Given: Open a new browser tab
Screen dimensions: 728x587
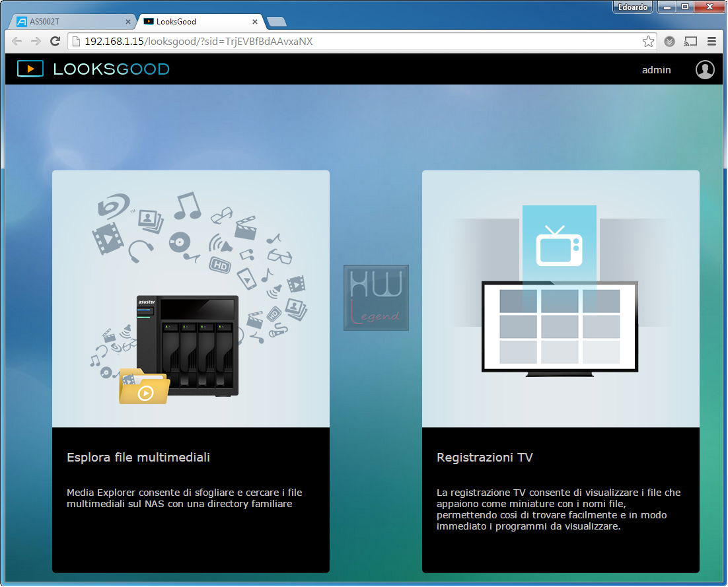Looking at the screenshot, I should pos(277,22).
